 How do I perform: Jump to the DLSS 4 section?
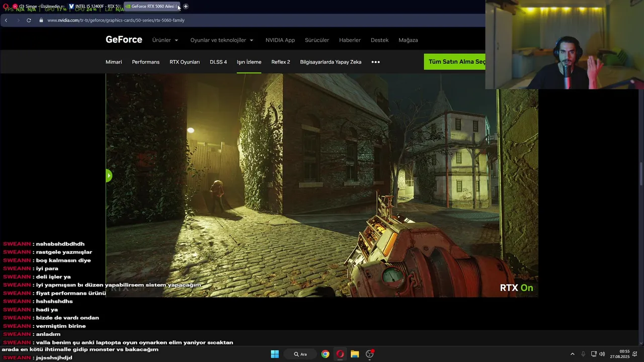click(x=218, y=62)
